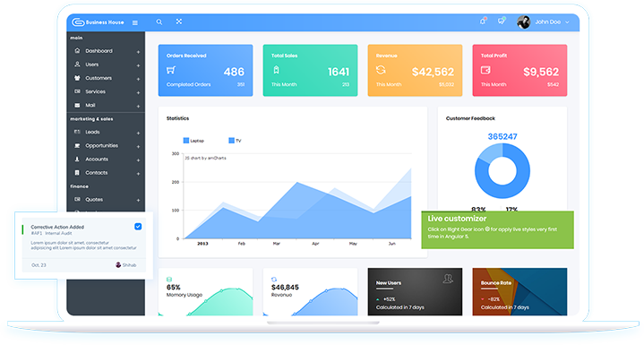Click the gear icon in Live customizer text
The image size is (644, 345).
click(x=487, y=229)
